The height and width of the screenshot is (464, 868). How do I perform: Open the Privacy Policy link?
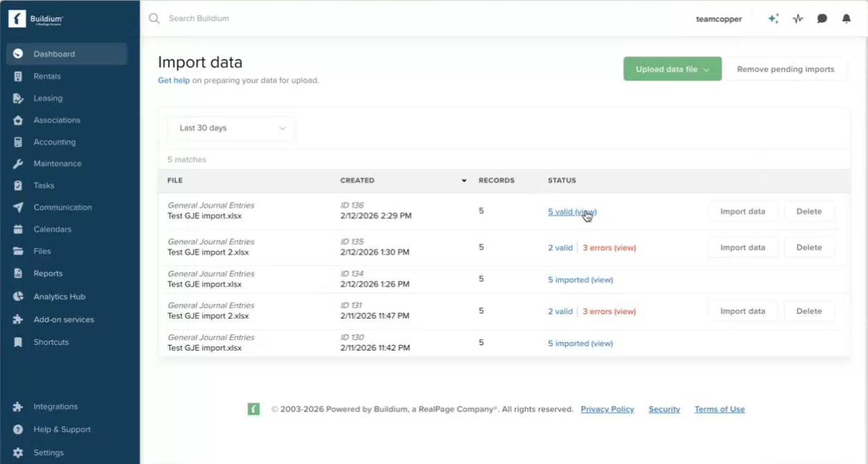coord(607,409)
